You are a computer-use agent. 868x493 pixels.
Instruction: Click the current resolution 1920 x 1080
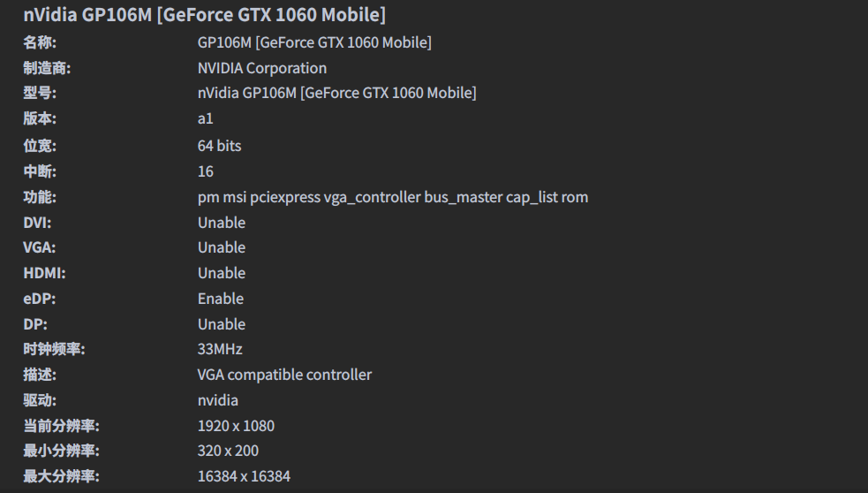point(236,426)
